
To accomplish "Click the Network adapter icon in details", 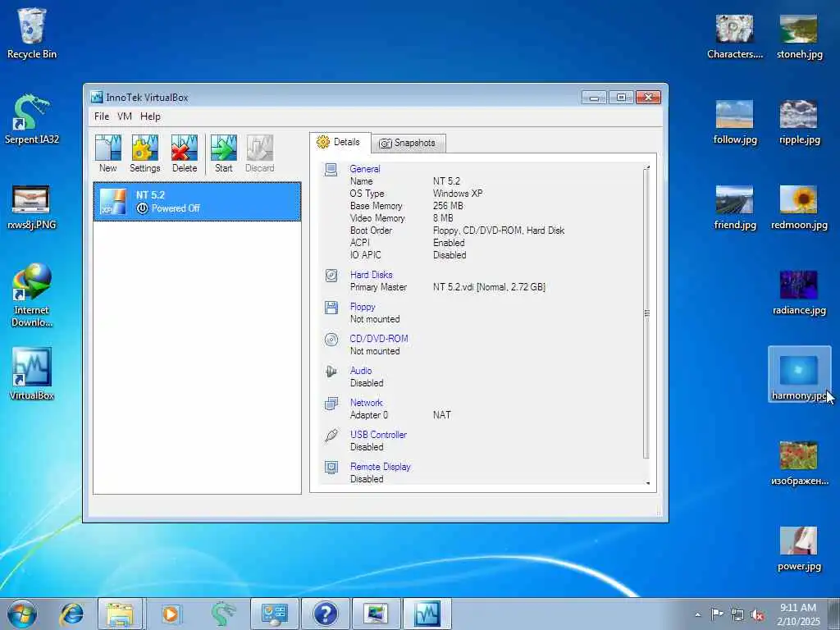I will click(331, 404).
